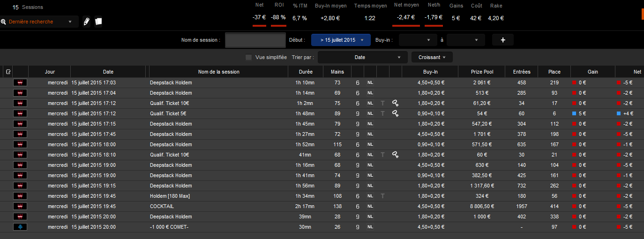Open the Dernière recherche dropdown
The height and width of the screenshot is (239, 644).
(39, 22)
